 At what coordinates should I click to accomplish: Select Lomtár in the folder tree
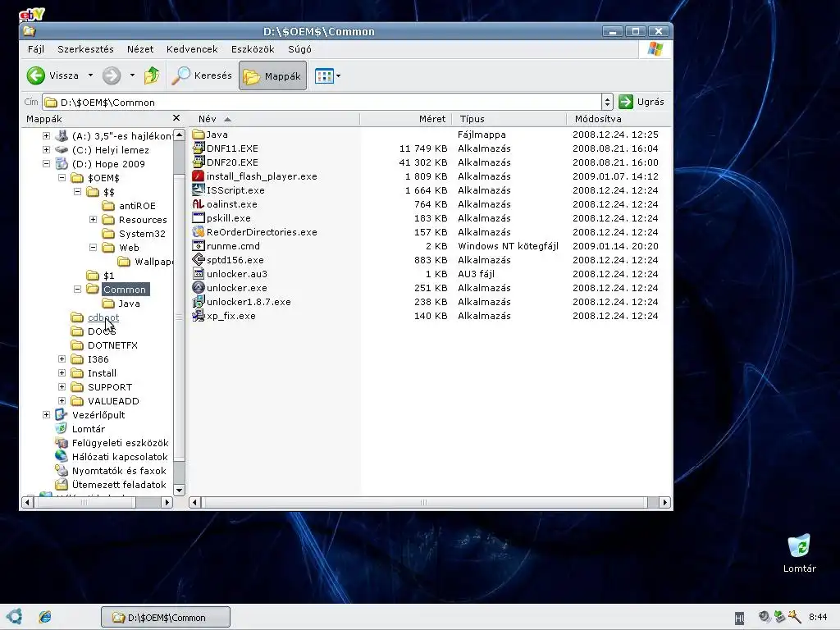(89, 428)
